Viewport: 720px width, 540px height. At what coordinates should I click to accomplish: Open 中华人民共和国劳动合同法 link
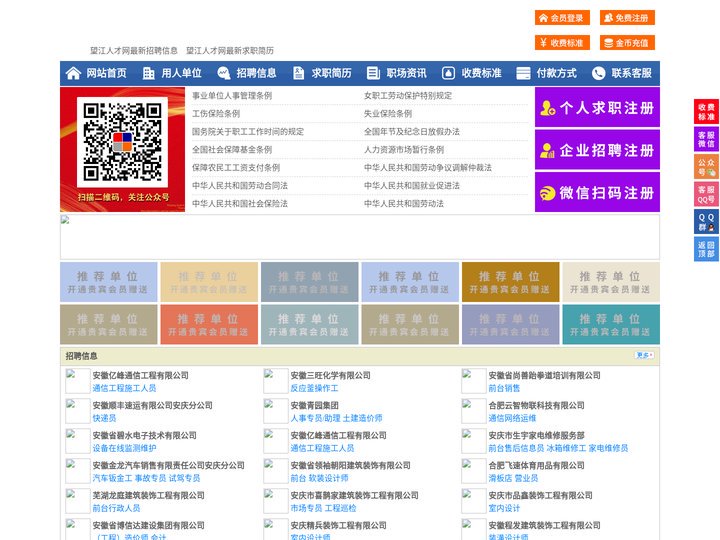[x=240, y=186]
